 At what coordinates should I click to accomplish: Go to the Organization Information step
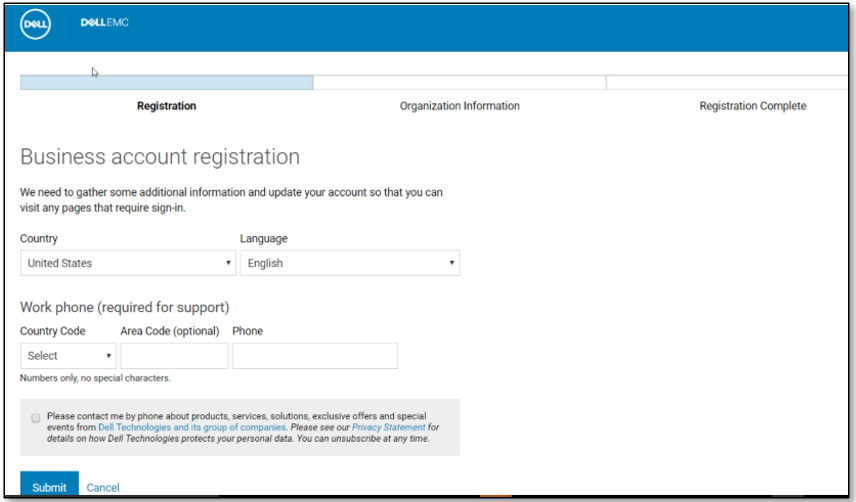[x=459, y=106]
